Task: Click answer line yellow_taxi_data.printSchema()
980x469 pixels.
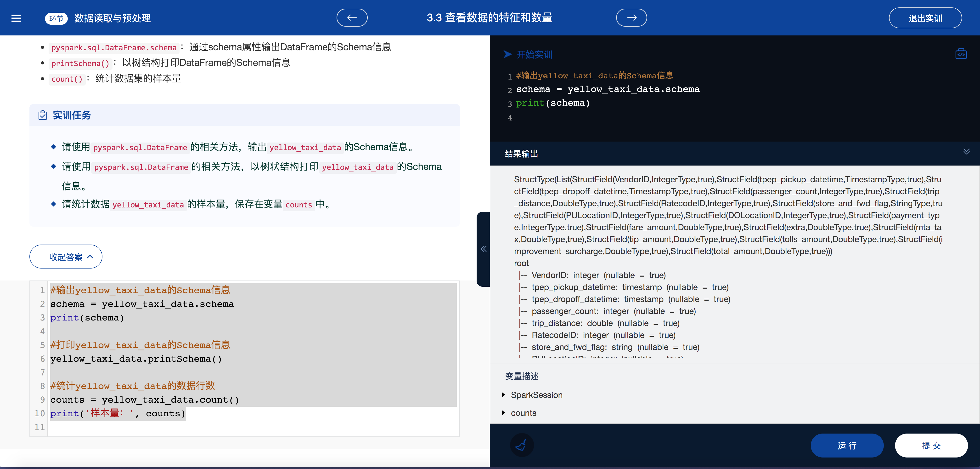Action: coord(136,359)
